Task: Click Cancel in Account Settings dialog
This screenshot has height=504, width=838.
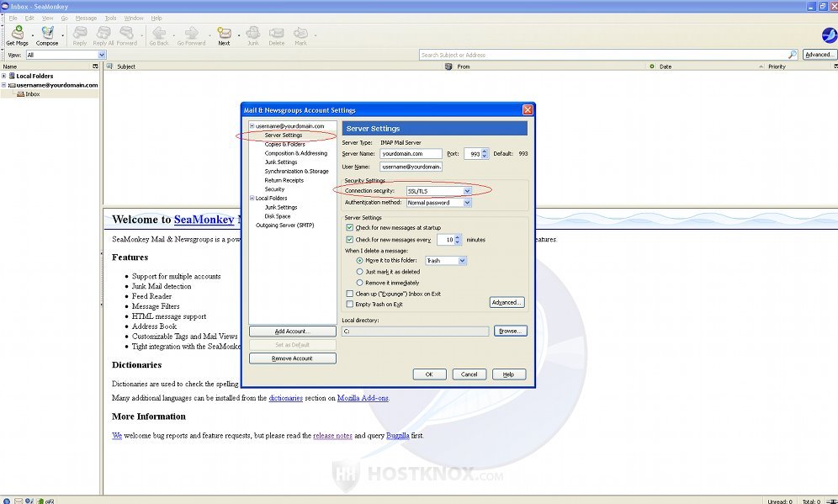Action: [469, 374]
